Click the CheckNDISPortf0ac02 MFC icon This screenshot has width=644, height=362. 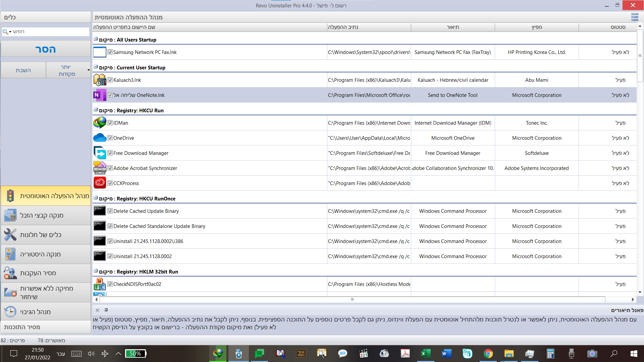[100, 284]
